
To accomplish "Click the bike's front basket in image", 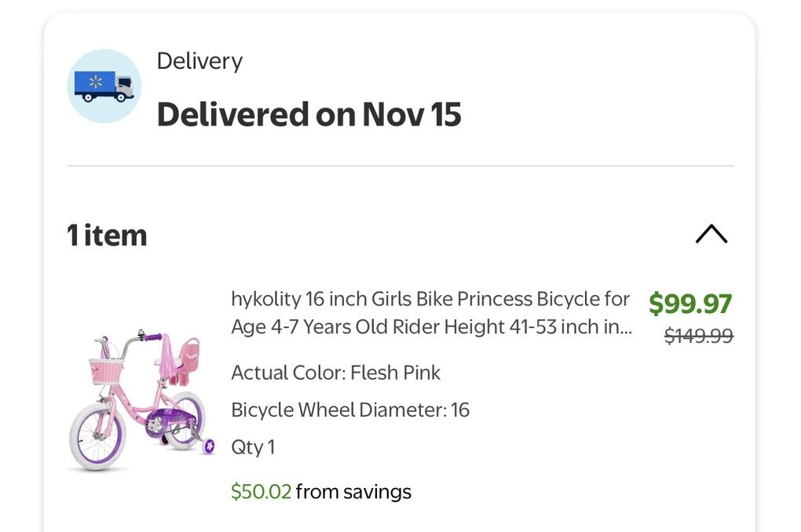I will pos(106,370).
